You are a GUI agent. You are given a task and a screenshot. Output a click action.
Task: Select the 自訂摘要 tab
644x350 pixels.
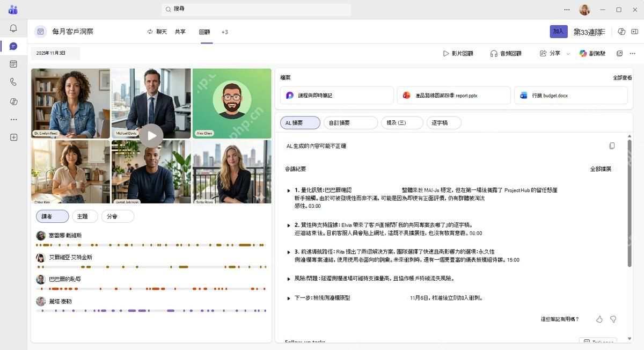350,123
